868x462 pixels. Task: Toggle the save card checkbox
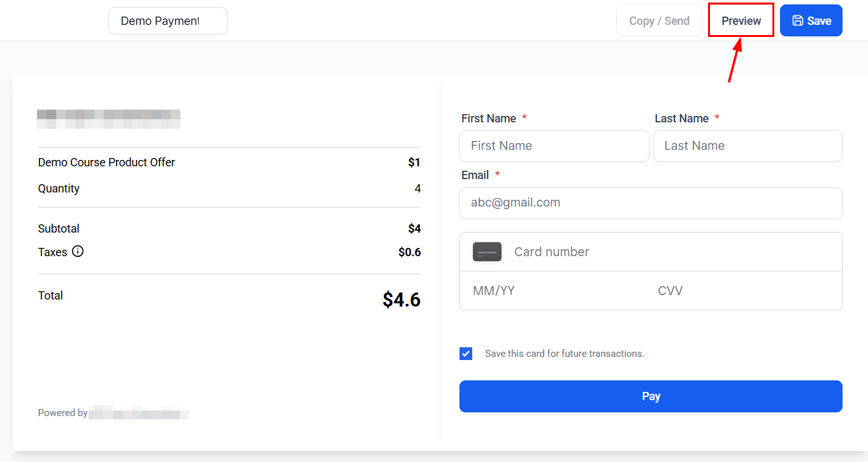tap(466, 354)
